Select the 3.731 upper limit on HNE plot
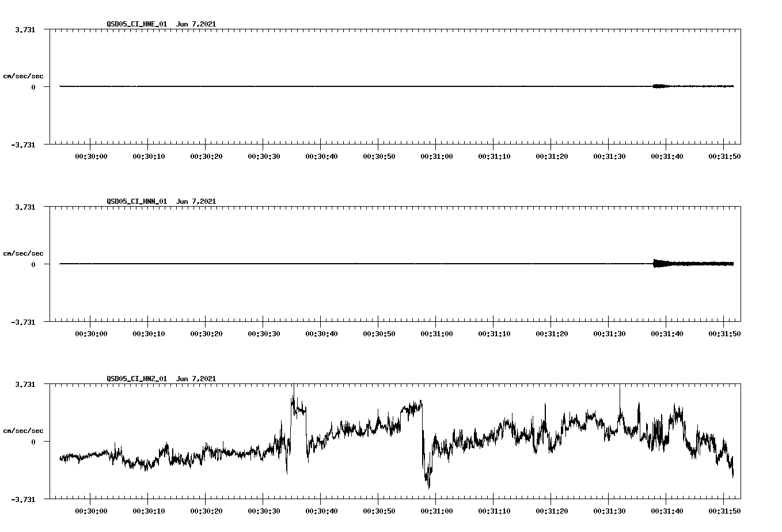 click(x=25, y=30)
